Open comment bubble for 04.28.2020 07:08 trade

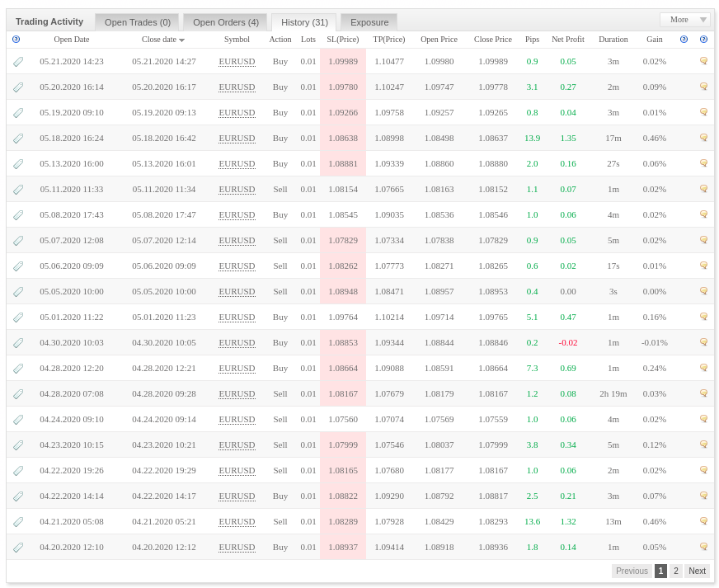point(703,393)
